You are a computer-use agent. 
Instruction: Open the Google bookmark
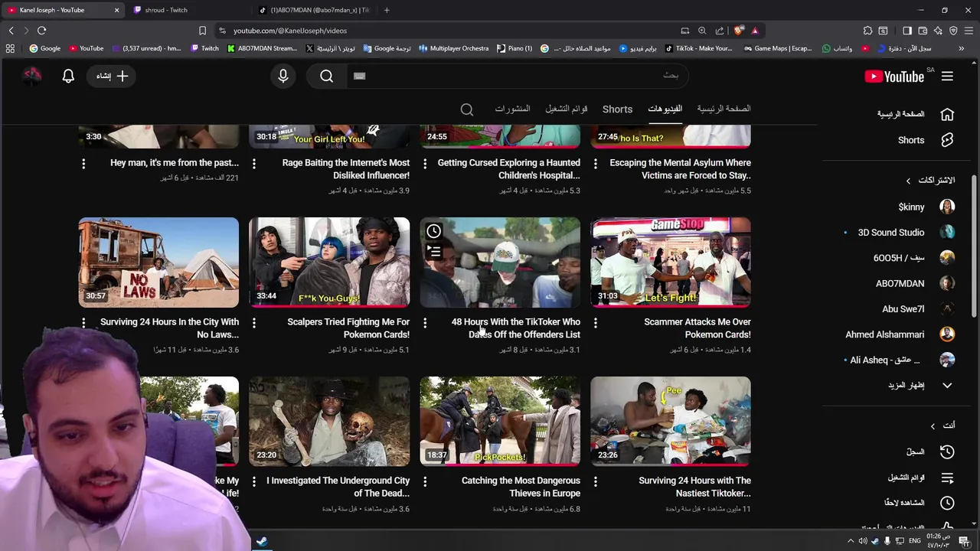click(x=45, y=48)
